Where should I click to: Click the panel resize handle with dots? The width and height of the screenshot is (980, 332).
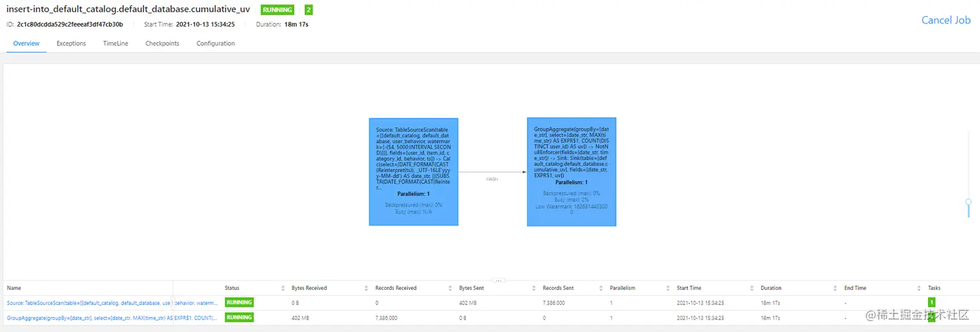coord(498,280)
